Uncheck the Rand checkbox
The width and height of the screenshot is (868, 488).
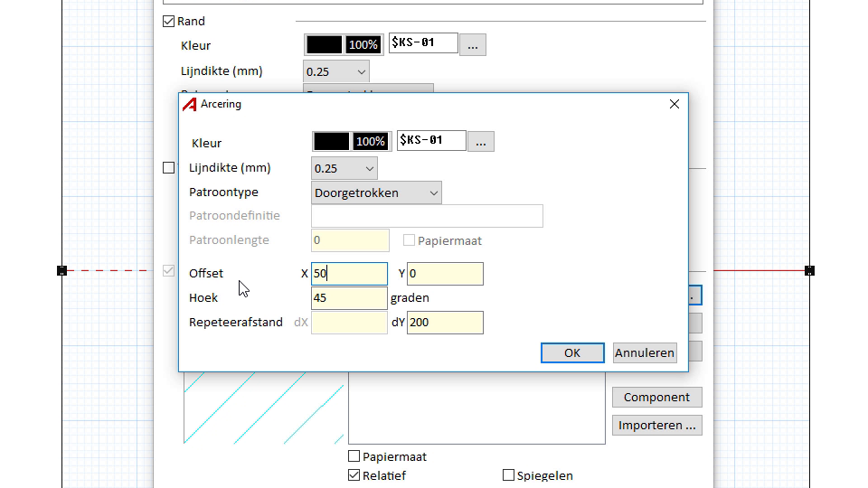[169, 21]
